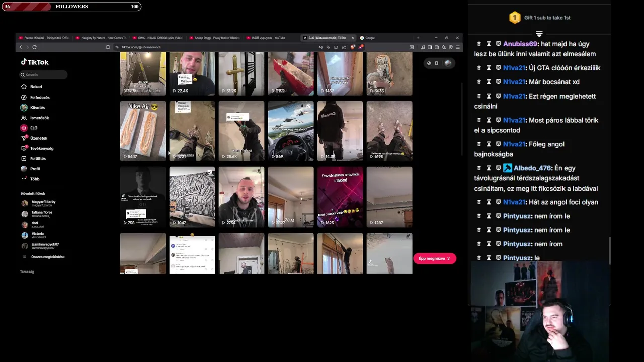Click Brave shields icon in address bar

pos(353,47)
